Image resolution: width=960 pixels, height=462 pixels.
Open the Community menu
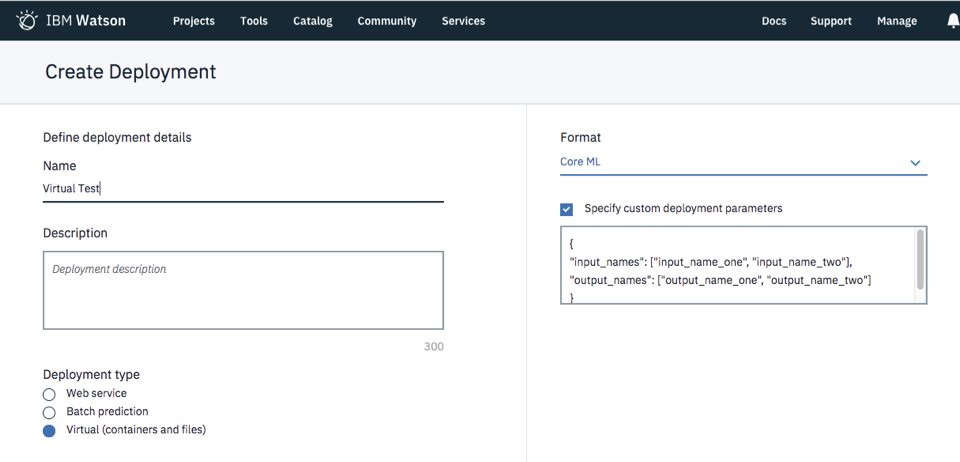[387, 21]
